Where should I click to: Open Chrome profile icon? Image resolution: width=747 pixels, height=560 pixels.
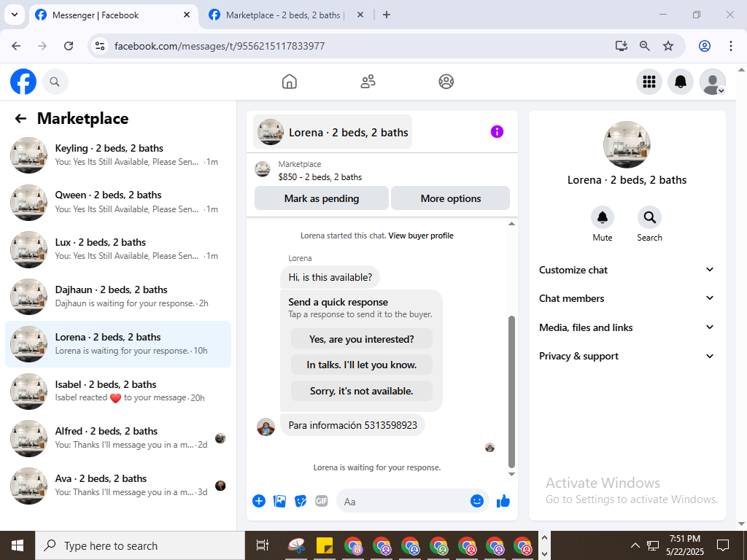click(705, 46)
